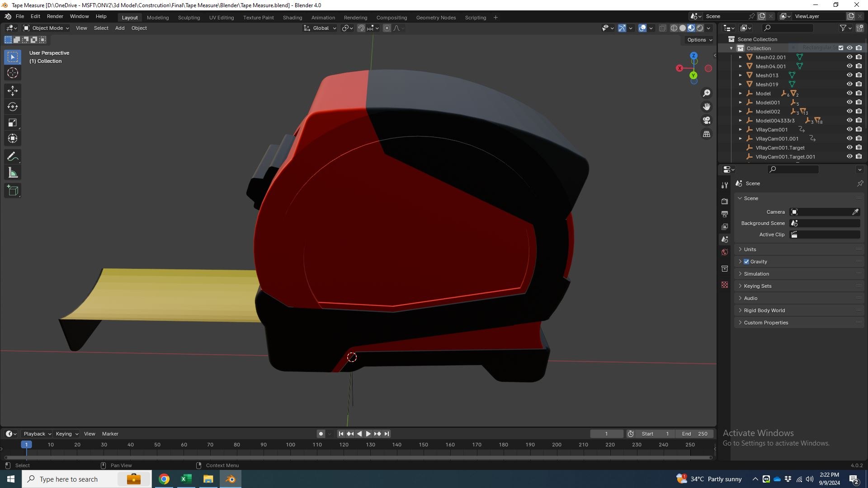This screenshot has height=488, width=868.
Task: Hide Mesh02.001 using its eye icon
Action: pos(849,57)
